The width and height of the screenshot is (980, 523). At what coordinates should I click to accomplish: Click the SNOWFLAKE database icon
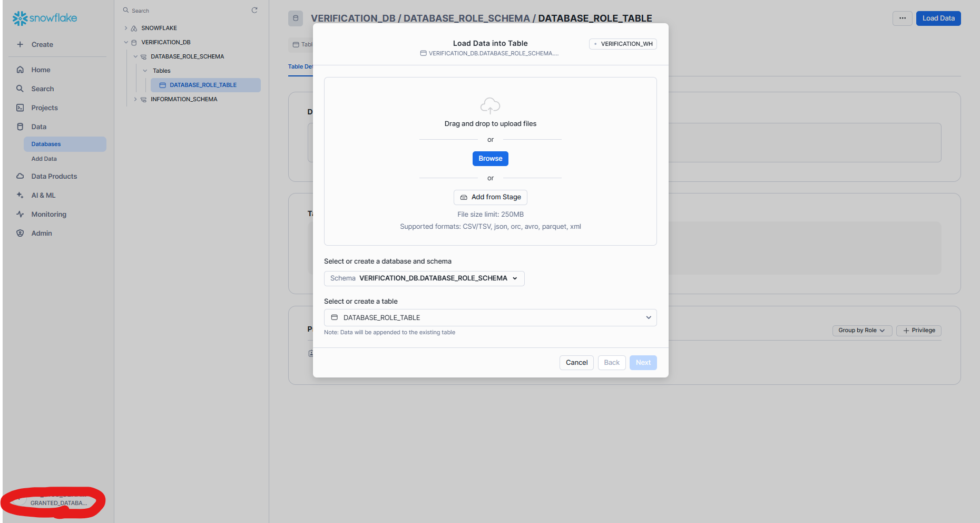pyautogui.click(x=134, y=28)
